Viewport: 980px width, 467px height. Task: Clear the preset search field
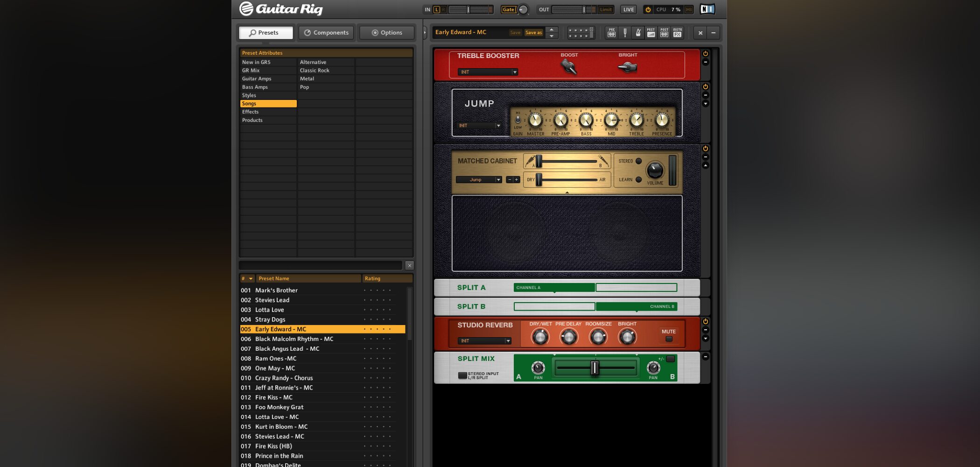409,265
